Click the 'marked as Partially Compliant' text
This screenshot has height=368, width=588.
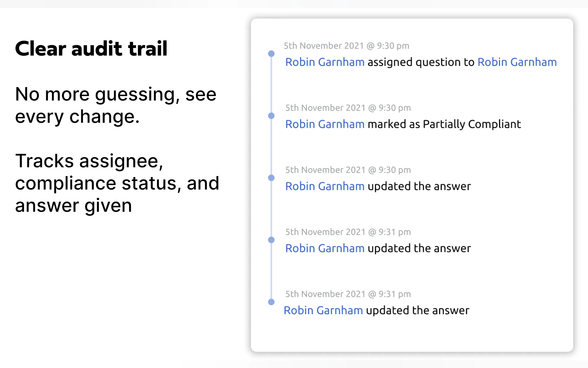pyautogui.click(x=444, y=124)
